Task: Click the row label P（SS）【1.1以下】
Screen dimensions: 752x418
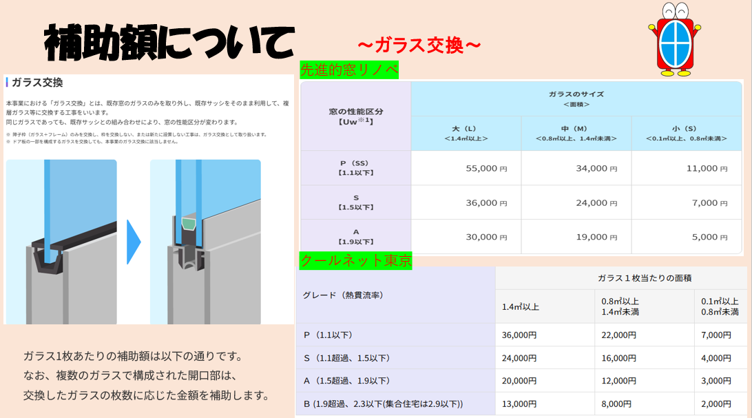Action: click(x=356, y=168)
